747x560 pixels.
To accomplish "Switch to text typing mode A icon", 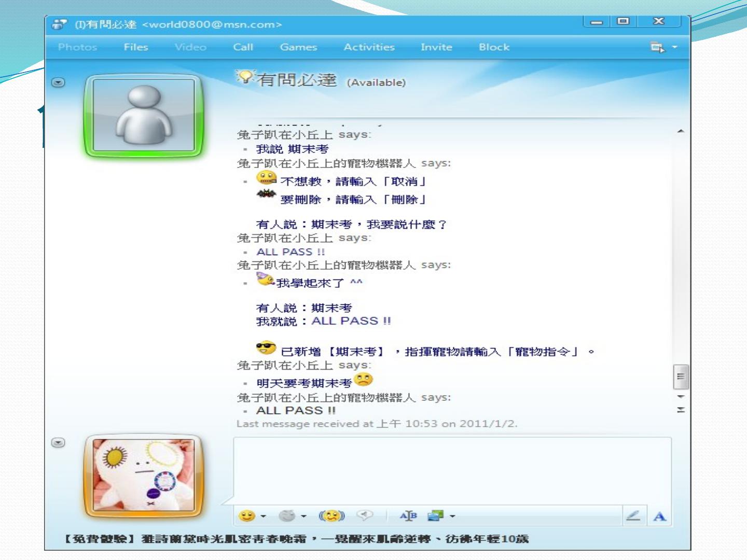I will pyautogui.click(x=659, y=516).
